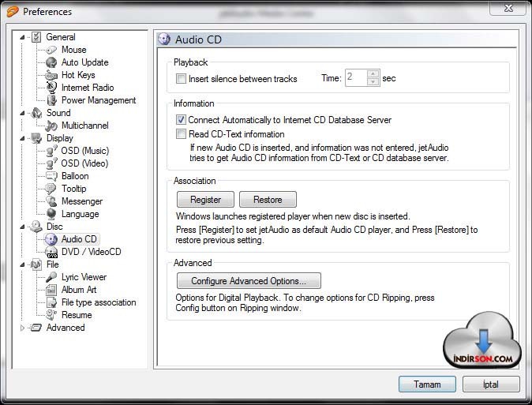Open Configure Advanced Options dialog
The height and width of the screenshot is (405, 532).
click(249, 281)
